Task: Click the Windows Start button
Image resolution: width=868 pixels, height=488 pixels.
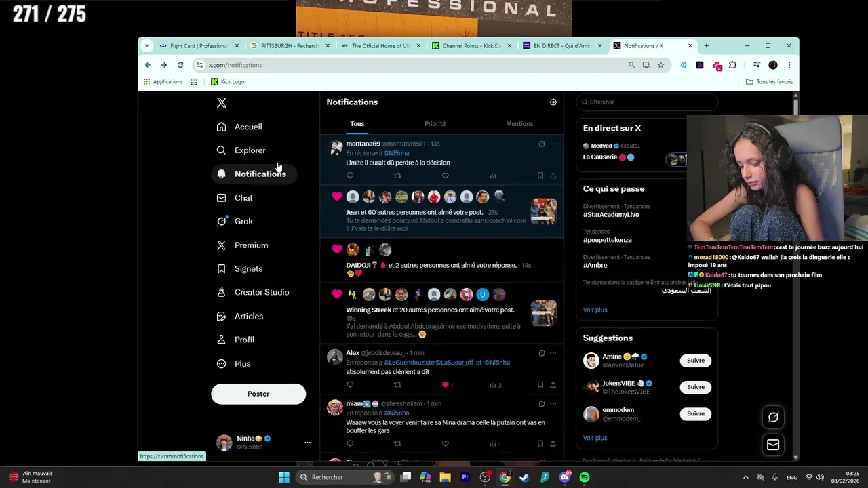Action: pos(284,477)
